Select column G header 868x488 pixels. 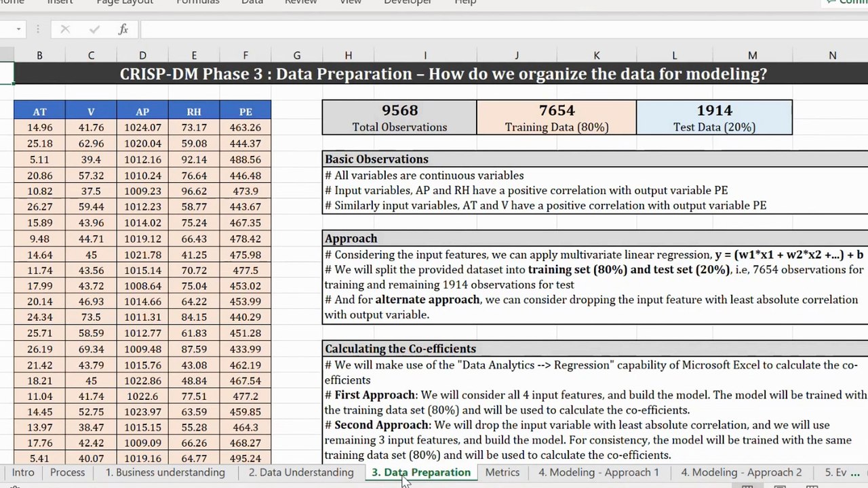click(297, 56)
